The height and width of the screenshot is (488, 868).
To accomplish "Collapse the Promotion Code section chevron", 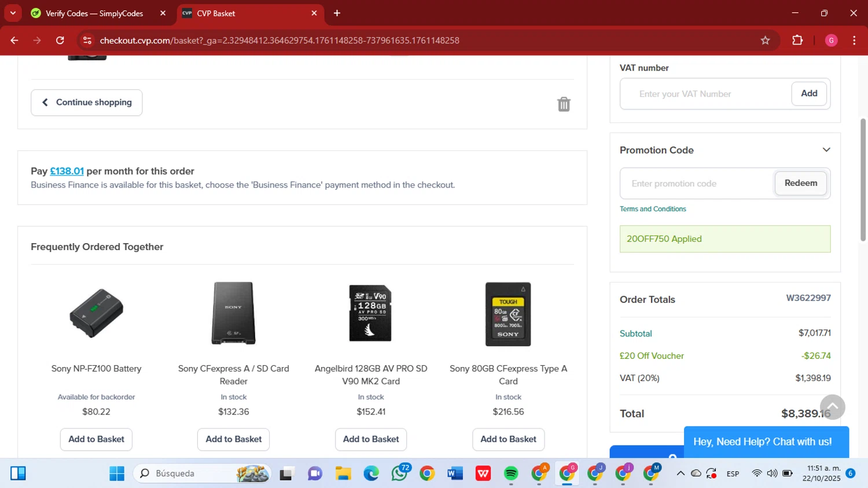I will (826, 150).
